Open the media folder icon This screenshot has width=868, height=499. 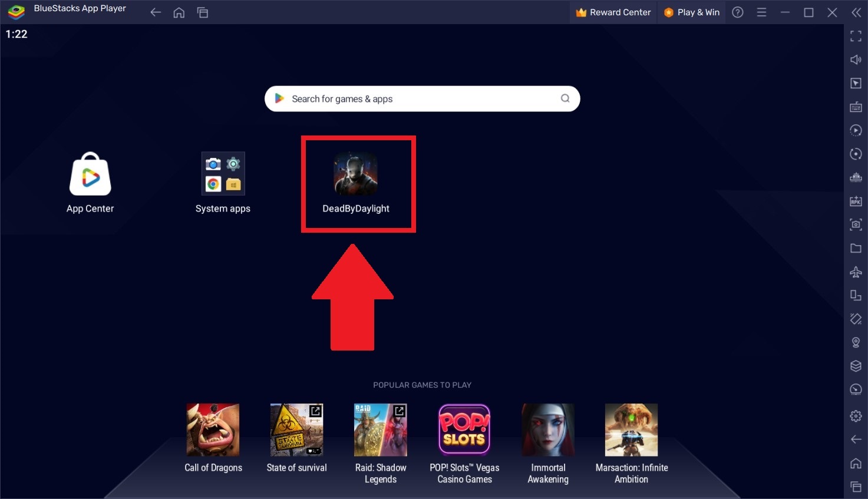click(x=856, y=248)
